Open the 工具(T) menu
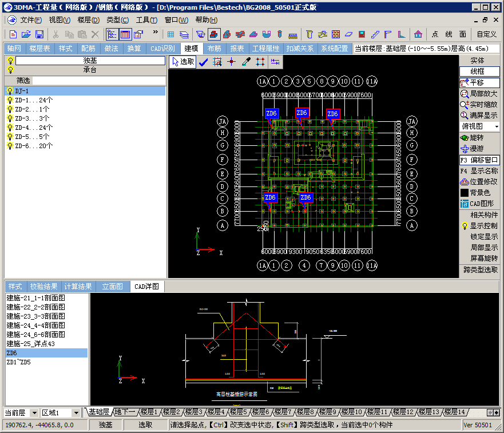This screenshot has height=433, width=504. click(x=146, y=20)
